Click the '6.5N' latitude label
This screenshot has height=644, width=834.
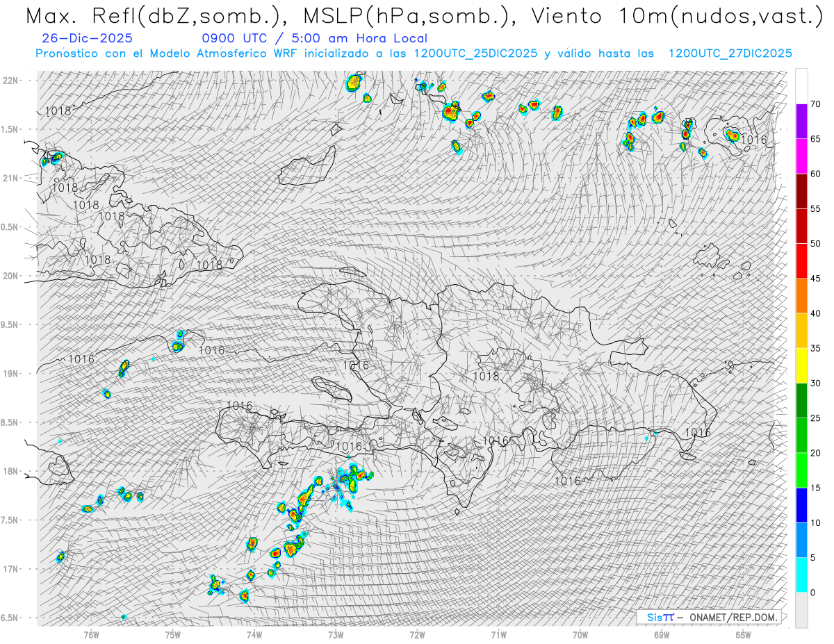(x=9, y=618)
